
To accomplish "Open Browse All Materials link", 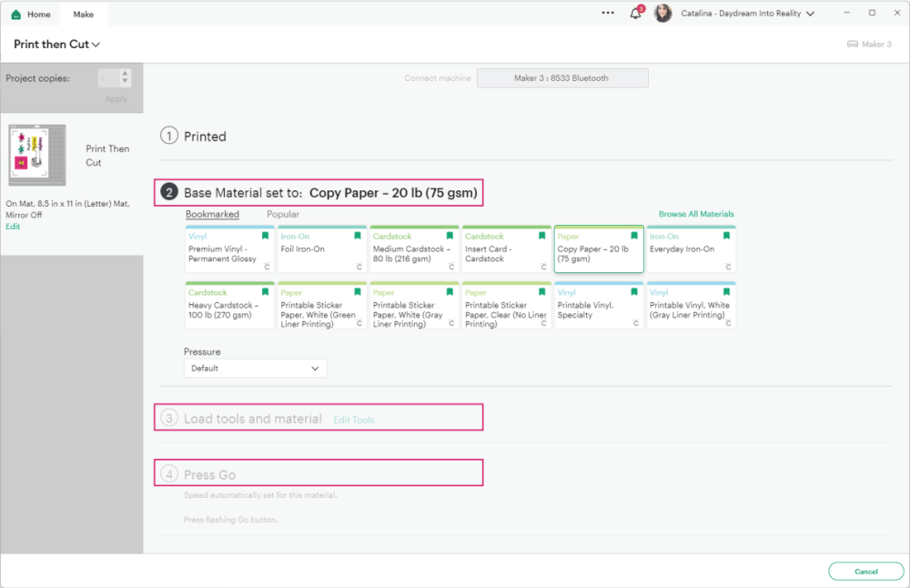I will pyautogui.click(x=695, y=215).
